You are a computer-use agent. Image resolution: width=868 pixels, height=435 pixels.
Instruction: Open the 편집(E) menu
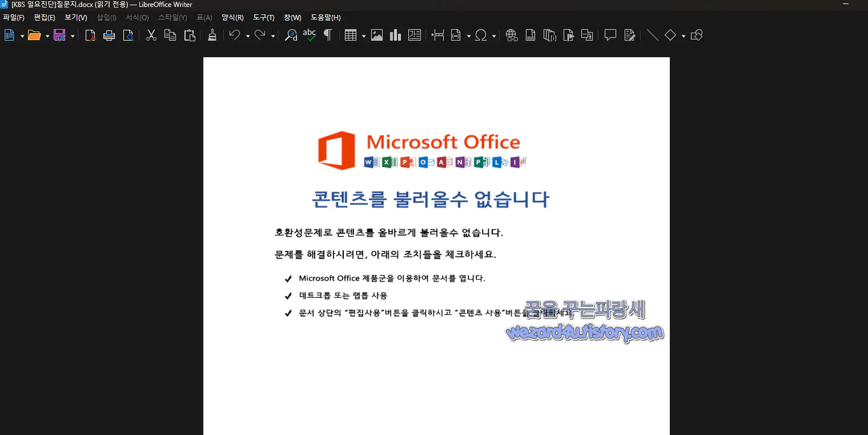point(45,18)
